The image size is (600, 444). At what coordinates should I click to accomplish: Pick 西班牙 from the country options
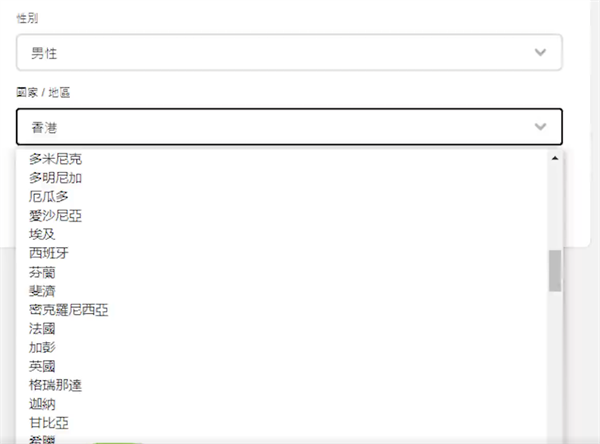[49, 253]
